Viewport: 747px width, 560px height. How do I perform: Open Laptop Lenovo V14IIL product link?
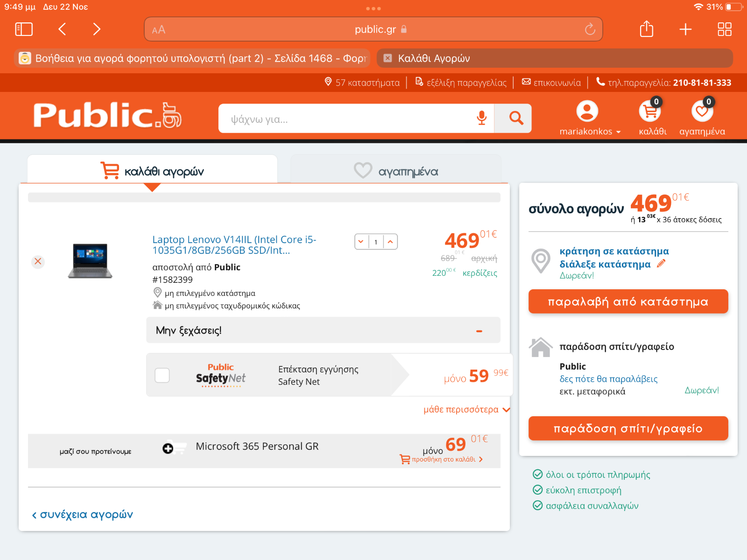pos(234,245)
